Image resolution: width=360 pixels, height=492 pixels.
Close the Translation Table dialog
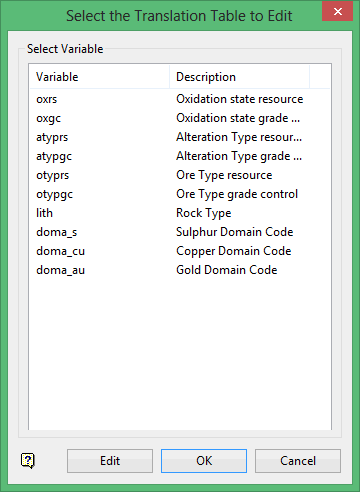(x=337, y=12)
